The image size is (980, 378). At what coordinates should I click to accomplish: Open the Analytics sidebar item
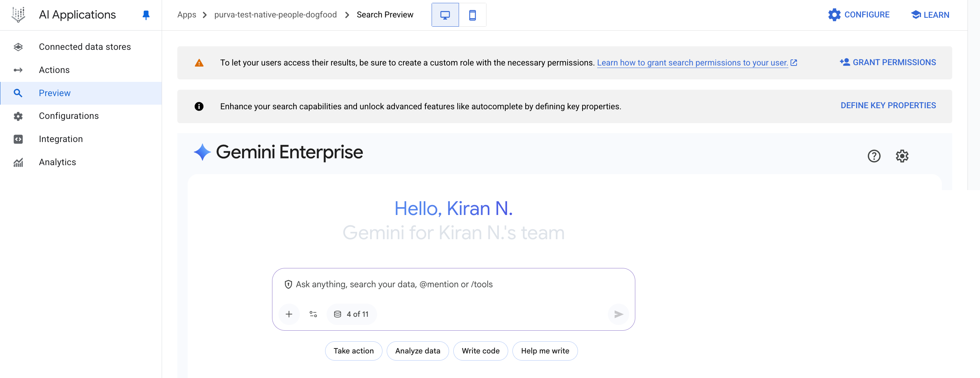(57, 162)
